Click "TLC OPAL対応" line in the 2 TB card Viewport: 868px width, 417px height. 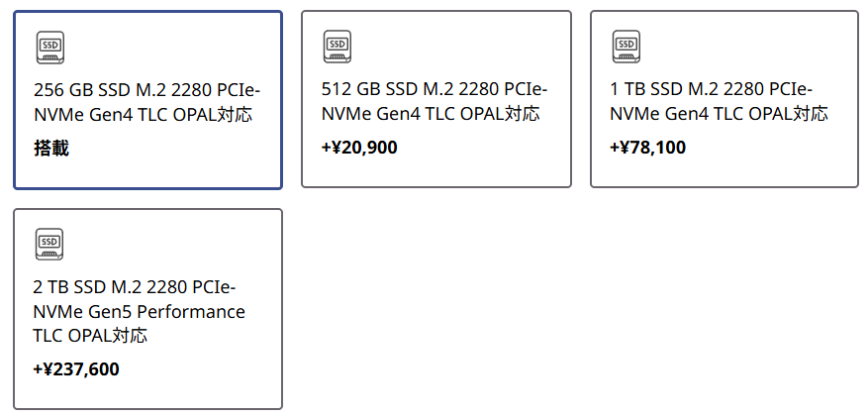(90, 337)
